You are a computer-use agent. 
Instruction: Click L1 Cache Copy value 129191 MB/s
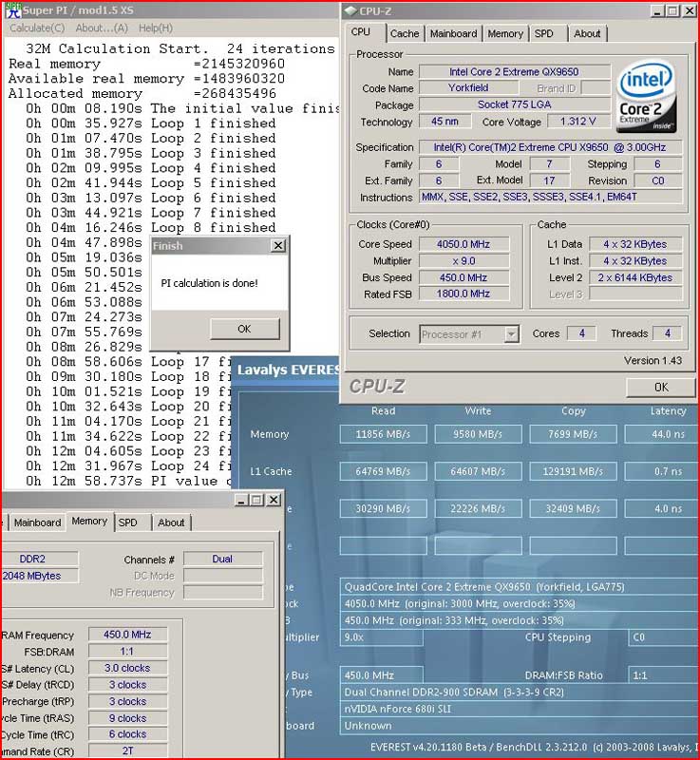(573, 471)
